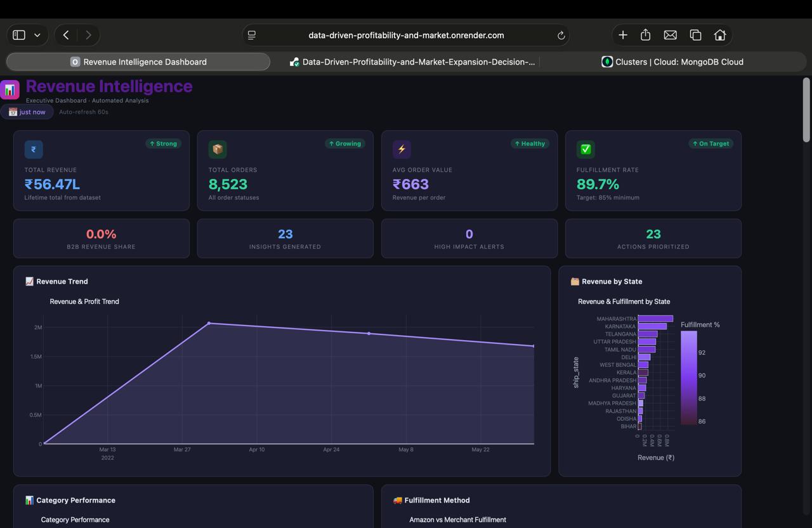Image resolution: width=812 pixels, height=528 pixels.
Task: Open the Share menu icon
Action: point(646,35)
